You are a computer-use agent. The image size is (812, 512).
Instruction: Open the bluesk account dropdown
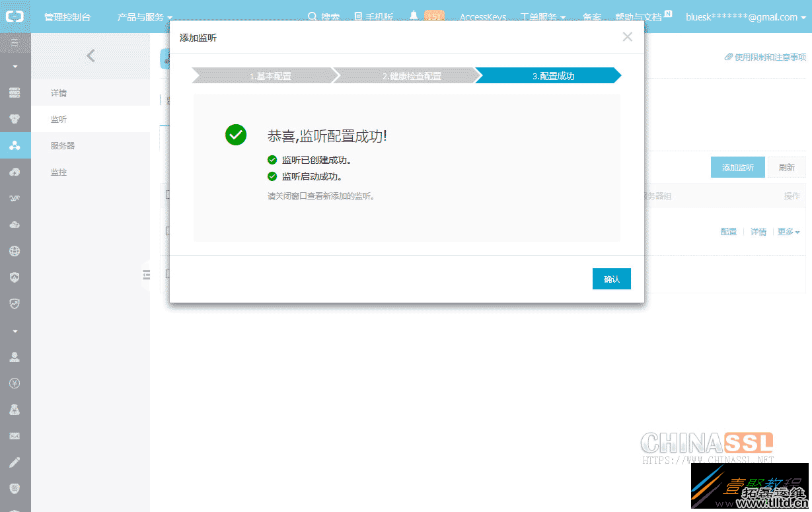tap(745, 17)
